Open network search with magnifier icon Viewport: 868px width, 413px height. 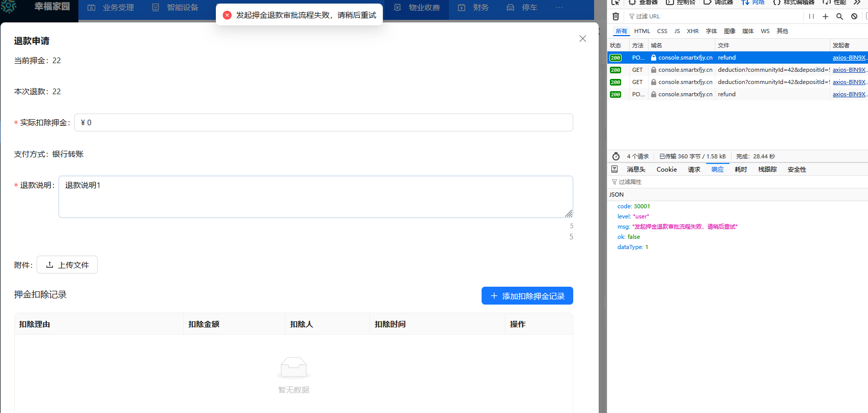pos(839,16)
